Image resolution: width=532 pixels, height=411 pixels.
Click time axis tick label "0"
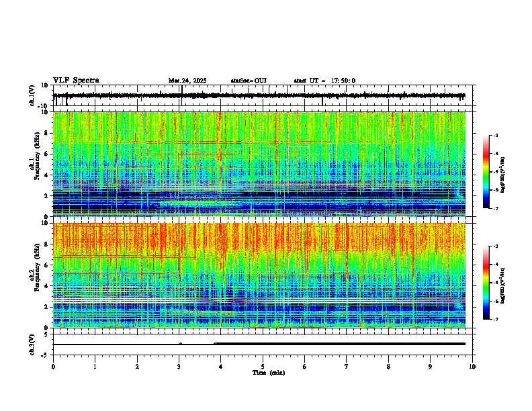pos(53,367)
